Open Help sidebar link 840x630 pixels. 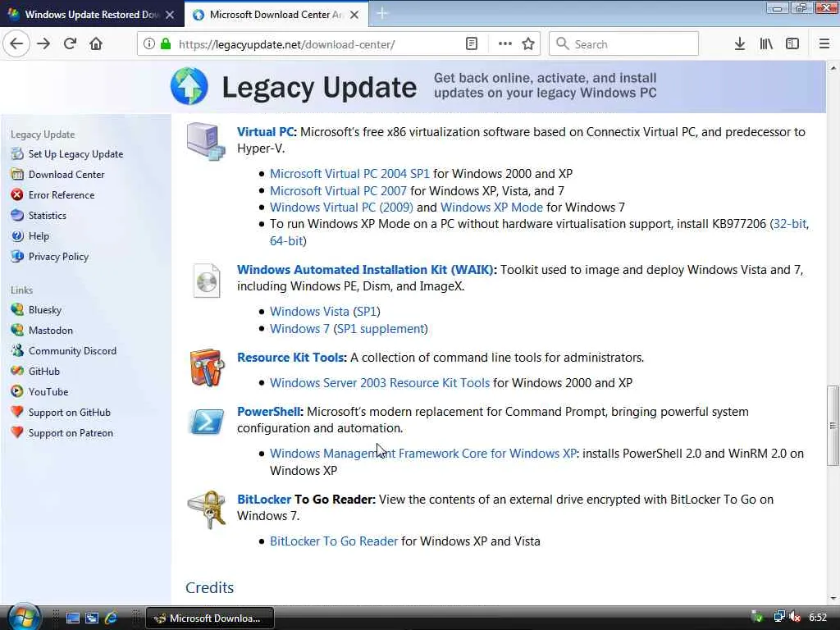point(39,235)
